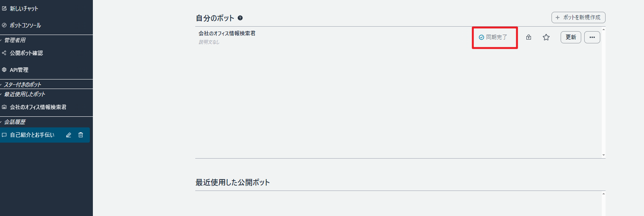The height and width of the screenshot is (216, 644).
Task: Select the 自己紹介とお手伝い conversation
Action: coord(32,135)
